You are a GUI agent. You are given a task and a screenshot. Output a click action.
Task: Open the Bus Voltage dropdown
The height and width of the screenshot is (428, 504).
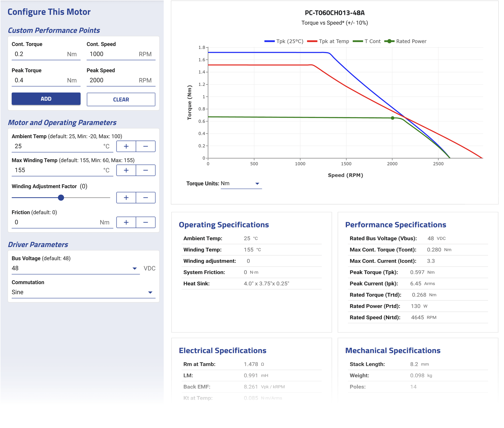pyautogui.click(x=75, y=268)
